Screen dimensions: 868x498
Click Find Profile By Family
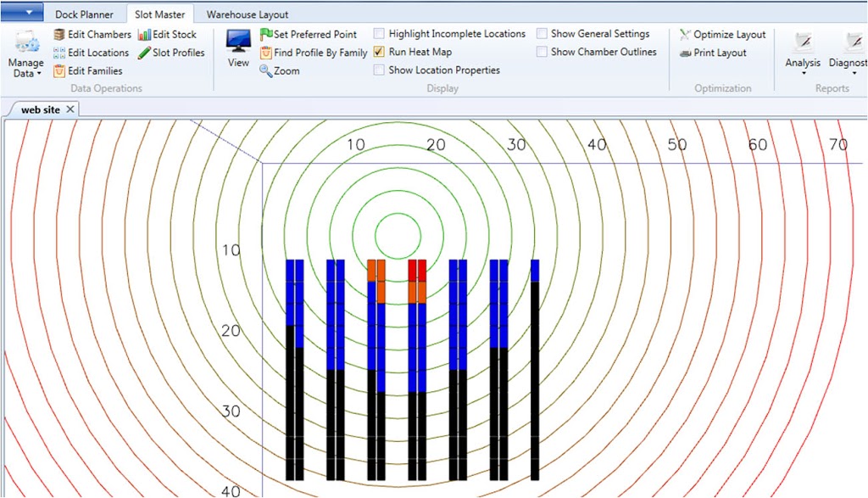click(266, 53)
